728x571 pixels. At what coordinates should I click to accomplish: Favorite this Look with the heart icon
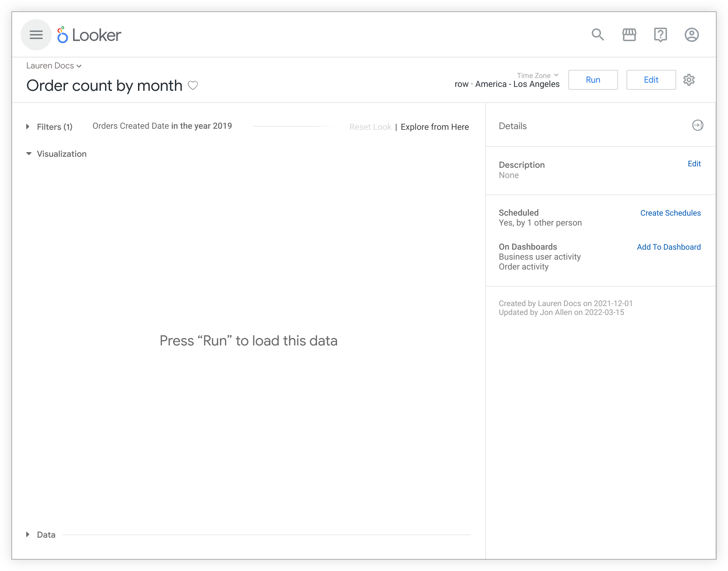(193, 85)
